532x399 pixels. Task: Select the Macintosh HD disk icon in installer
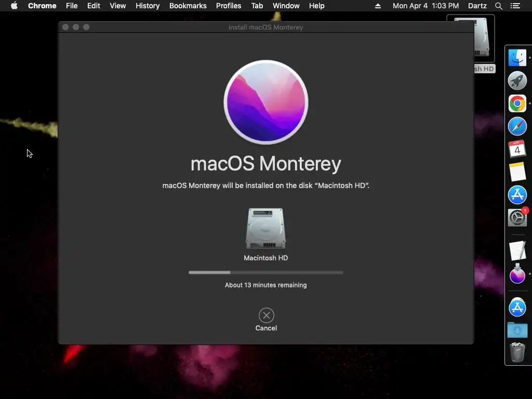[265, 229]
